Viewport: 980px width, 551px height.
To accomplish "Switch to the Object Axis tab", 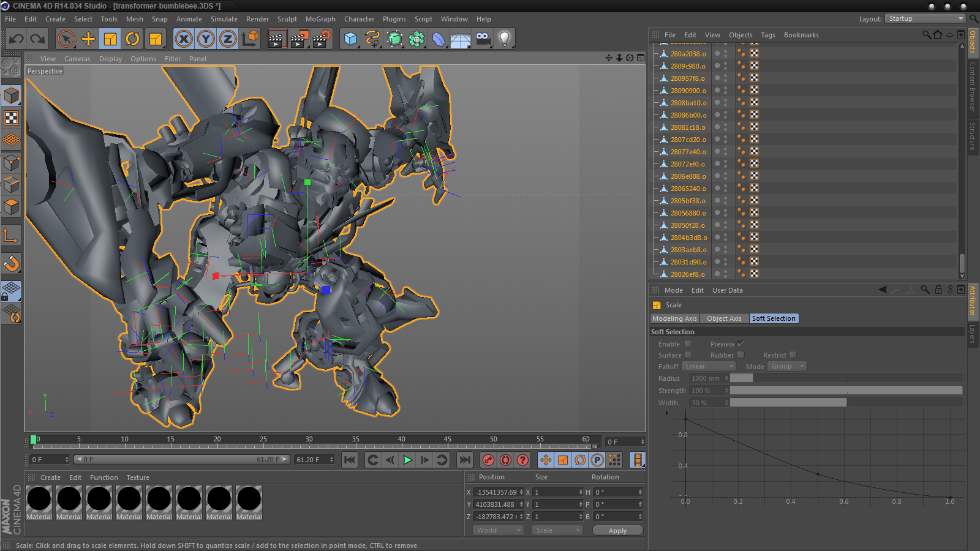I will click(x=724, y=318).
